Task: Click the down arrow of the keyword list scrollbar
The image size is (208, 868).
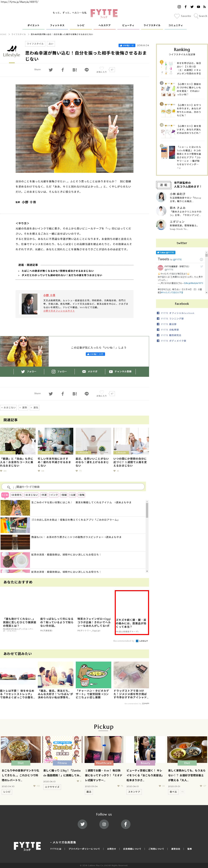Action: coord(147,571)
